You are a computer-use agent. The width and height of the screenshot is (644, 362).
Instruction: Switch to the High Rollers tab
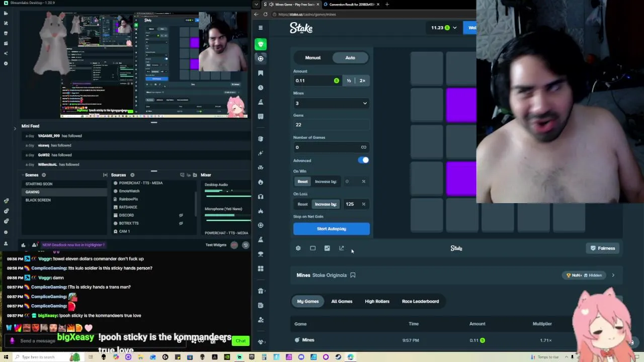[377, 301]
